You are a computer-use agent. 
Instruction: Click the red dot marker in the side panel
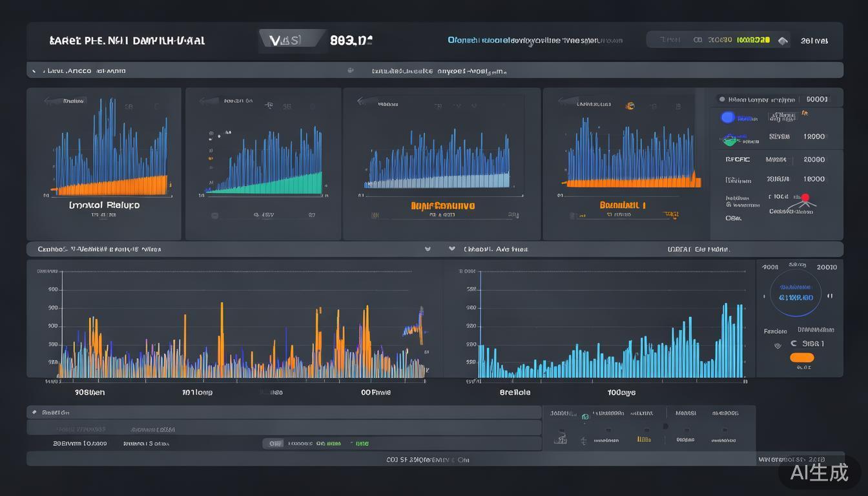(x=805, y=198)
